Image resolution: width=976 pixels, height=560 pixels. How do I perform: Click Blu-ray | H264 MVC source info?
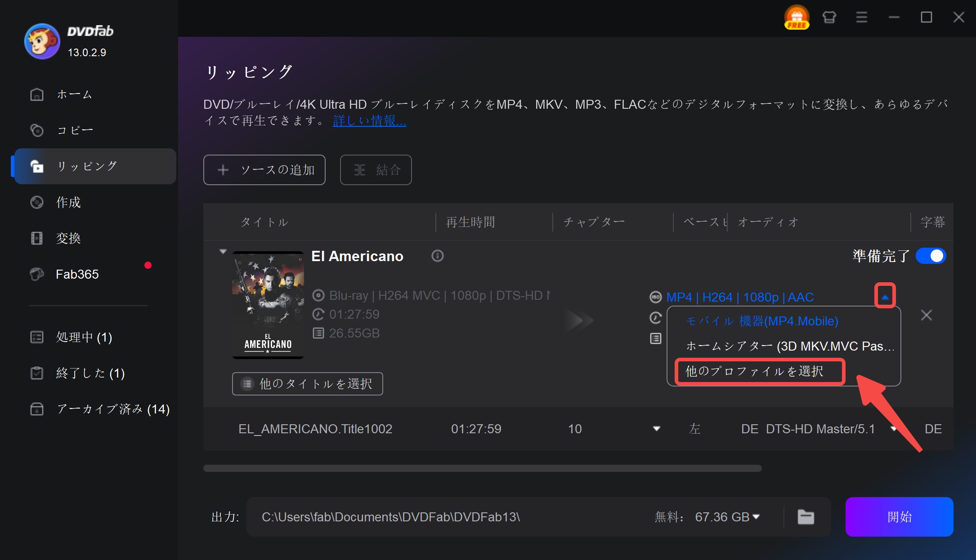[439, 295]
